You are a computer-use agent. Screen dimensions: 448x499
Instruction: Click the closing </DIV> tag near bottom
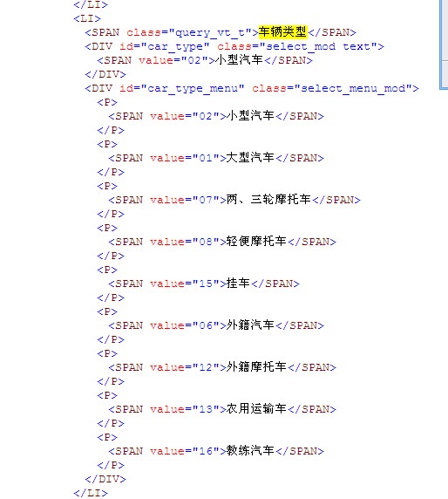tap(105, 479)
